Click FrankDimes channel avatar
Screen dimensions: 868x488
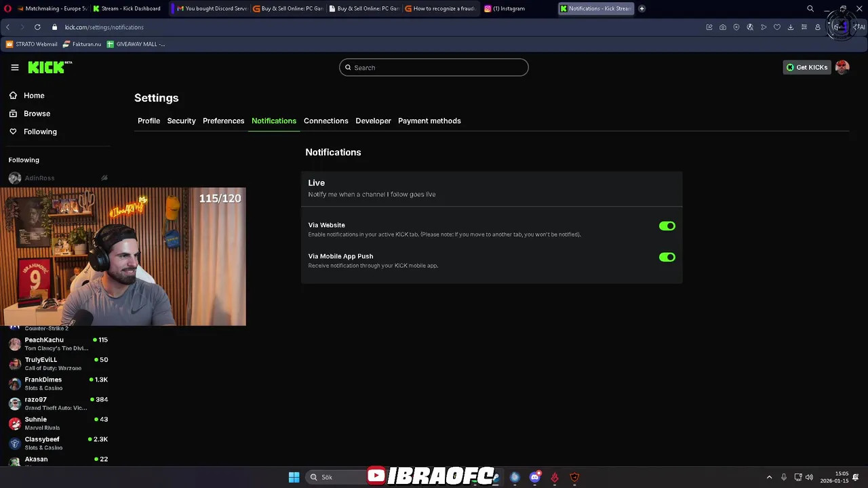(x=14, y=384)
